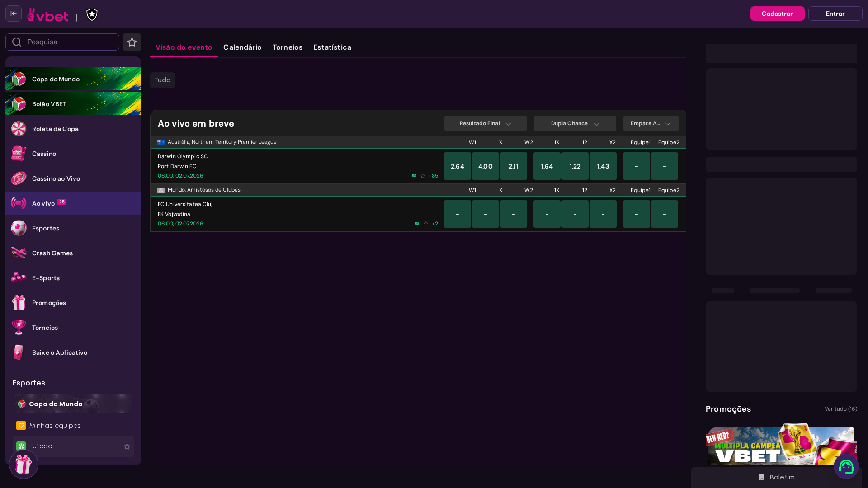
Task: Select draw odds 4.00 for Darwin match
Action: (486, 166)
